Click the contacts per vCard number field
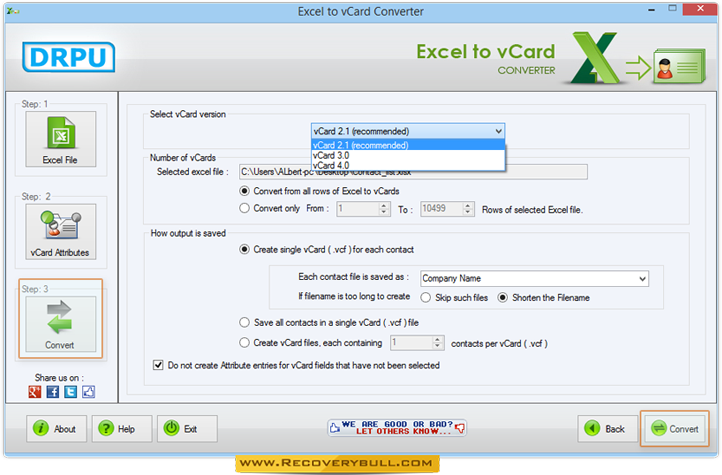This screenshot has width=722, height=475. pyautogui.click(x=412, y=343)
